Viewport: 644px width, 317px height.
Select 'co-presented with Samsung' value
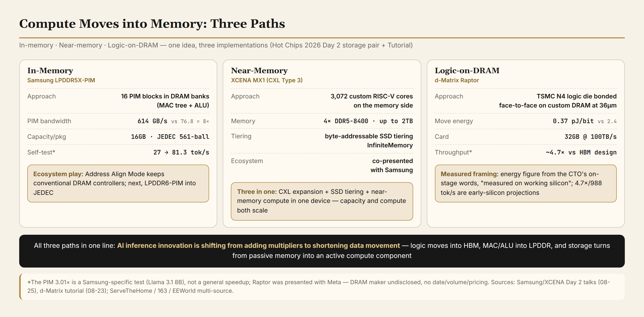pyautogui.click(x=392, y=165)
